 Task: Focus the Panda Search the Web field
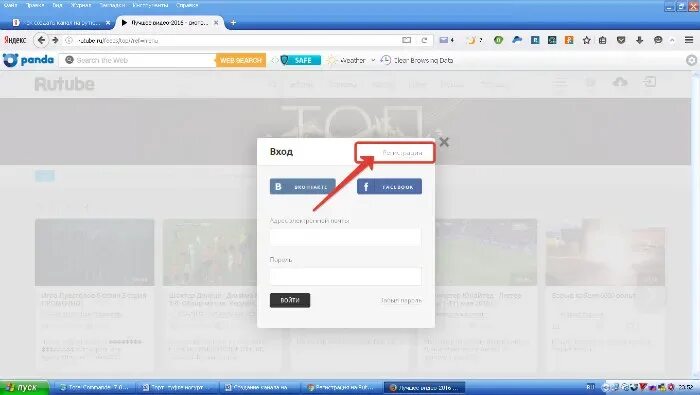click(x=138, y=60)
